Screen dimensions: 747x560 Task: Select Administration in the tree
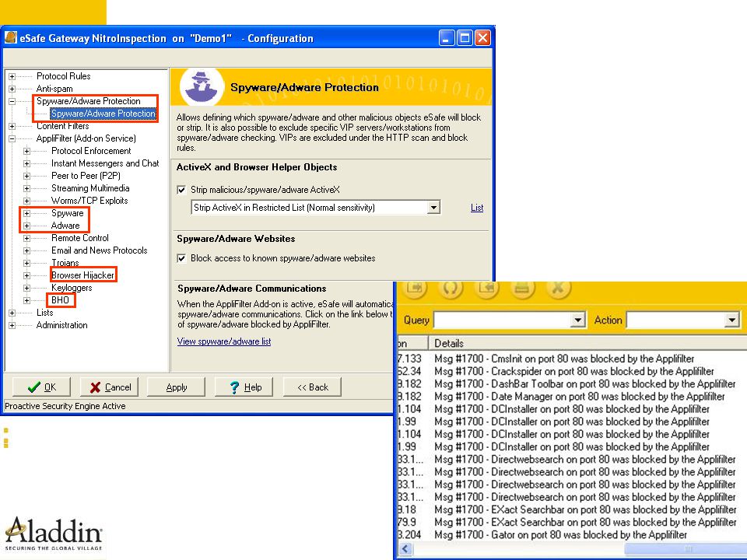pos(62,325)
